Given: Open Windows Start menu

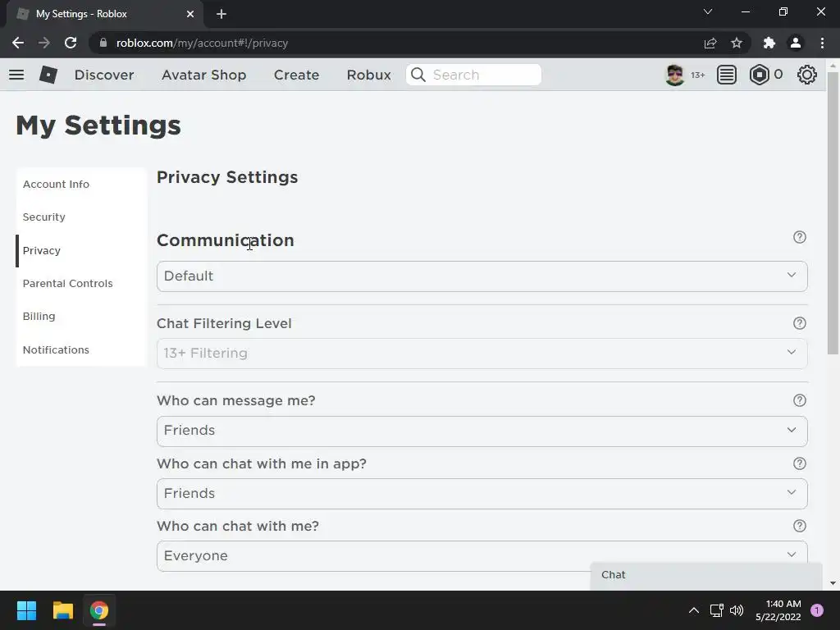Looking at the screenshot, I should coord(26,610).
